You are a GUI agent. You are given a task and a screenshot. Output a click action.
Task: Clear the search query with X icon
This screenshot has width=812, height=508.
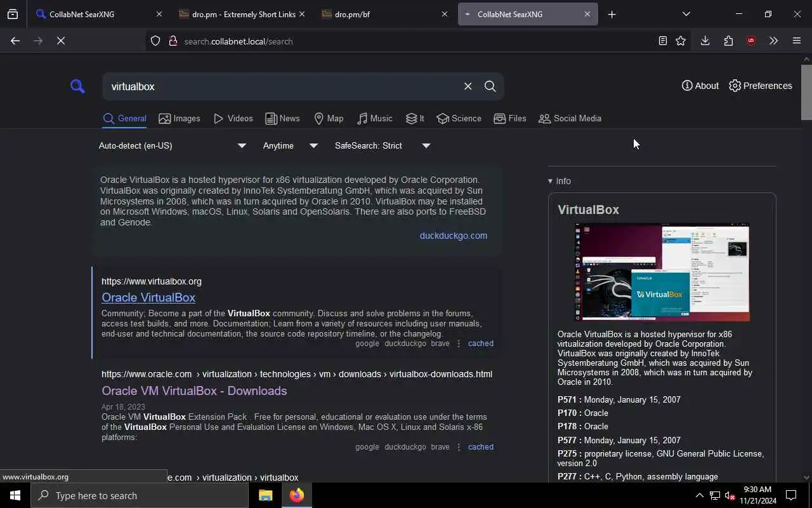click(x=468, y=86)
